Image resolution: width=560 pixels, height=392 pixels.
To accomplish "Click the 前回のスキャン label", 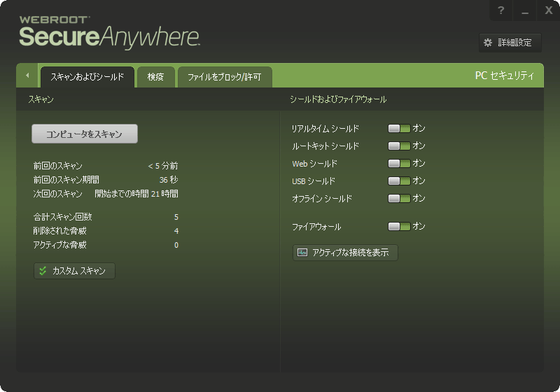I will [58, 166].
